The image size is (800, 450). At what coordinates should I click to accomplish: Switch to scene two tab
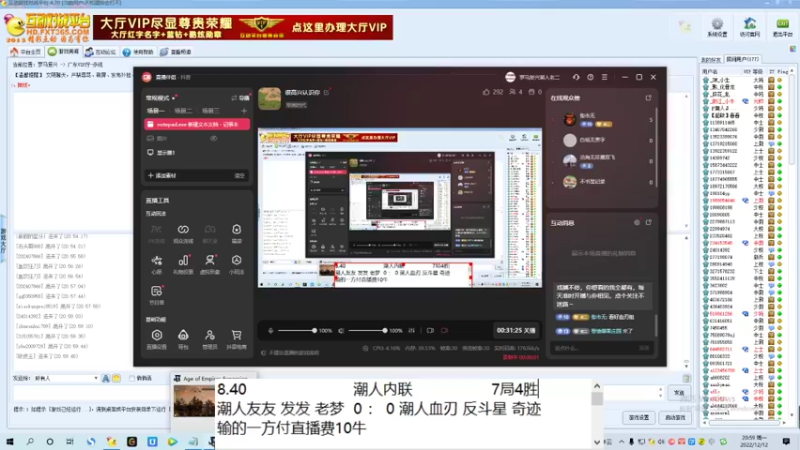coord(183,111)
